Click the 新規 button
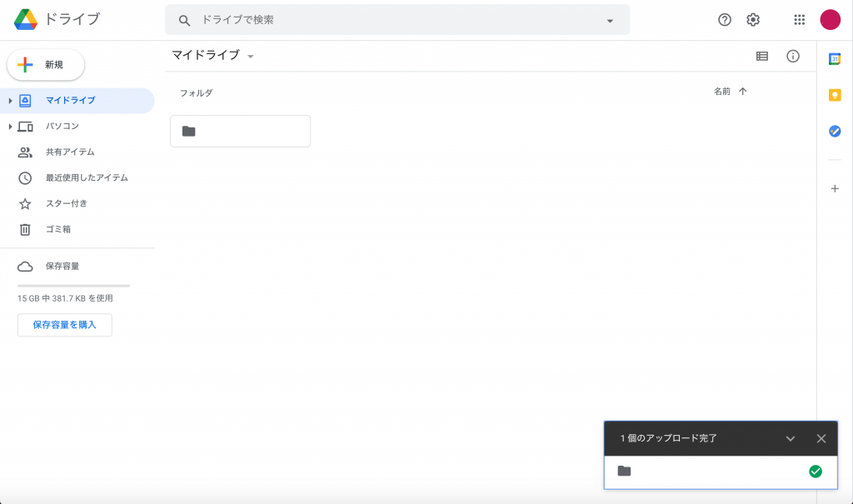 click(46, 65)
